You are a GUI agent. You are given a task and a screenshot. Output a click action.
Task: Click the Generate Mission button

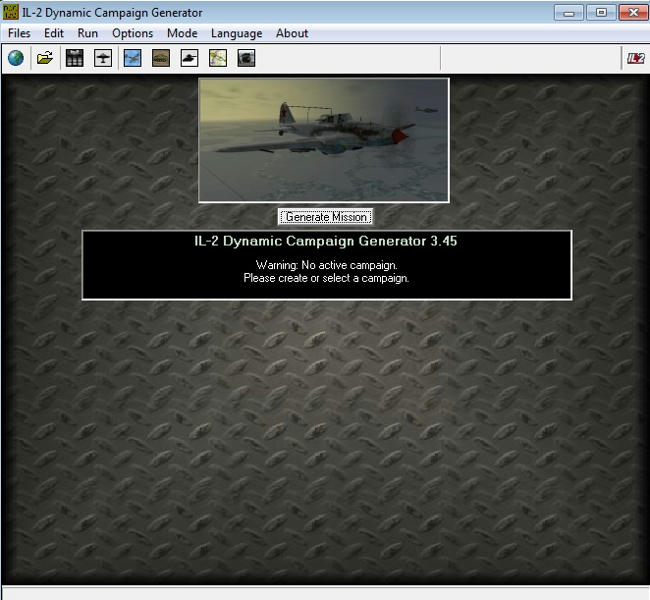click(x=326, y=217)
